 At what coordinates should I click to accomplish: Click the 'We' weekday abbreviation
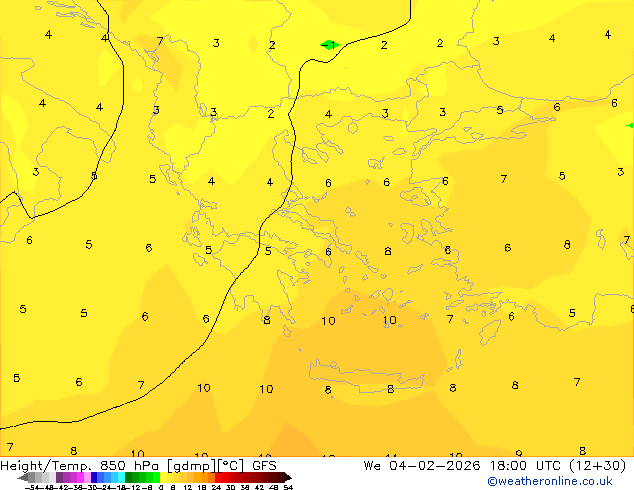tap(372, 466)
